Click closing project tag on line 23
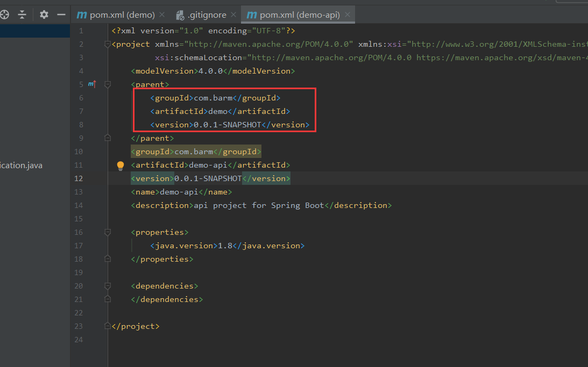This screenshot has height=367, width=588. pyautogui.click(x=136, y=327)
